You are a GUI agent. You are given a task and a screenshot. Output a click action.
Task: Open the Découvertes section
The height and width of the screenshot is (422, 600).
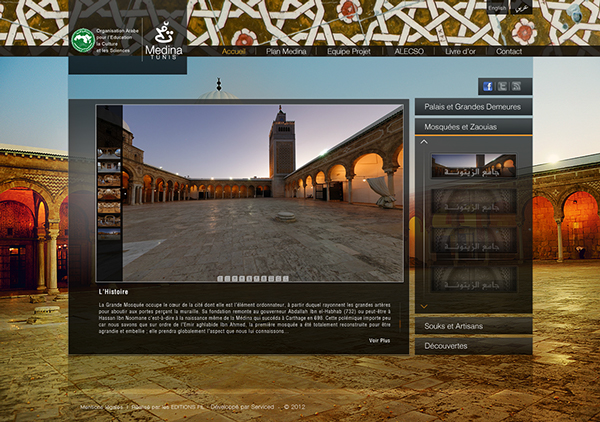pyautogui.click(x=473, y=347)
